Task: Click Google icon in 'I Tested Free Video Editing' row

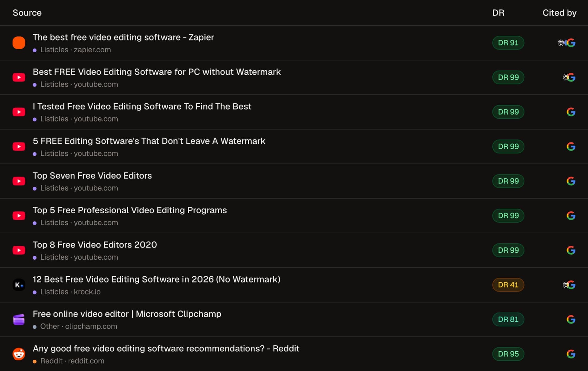Action: (571, 112)
